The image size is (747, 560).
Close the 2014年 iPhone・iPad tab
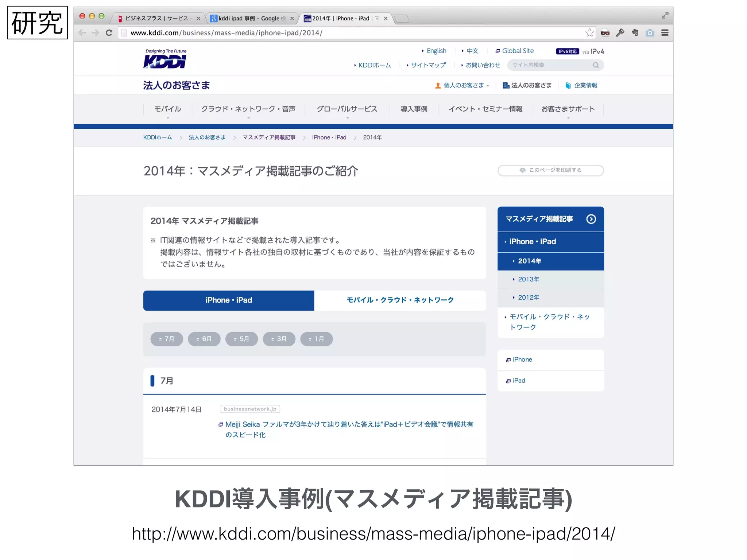coord(386,18)
